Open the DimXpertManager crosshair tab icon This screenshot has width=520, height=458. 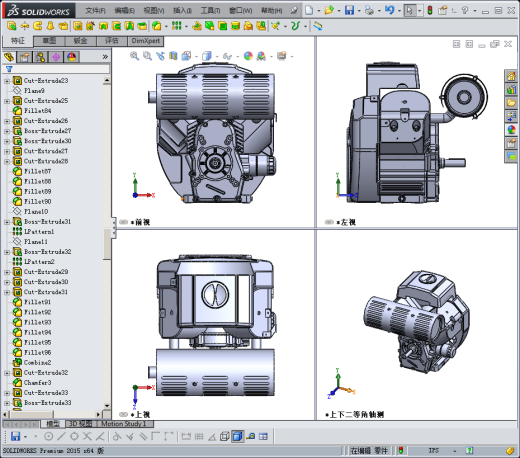(56, 57)
